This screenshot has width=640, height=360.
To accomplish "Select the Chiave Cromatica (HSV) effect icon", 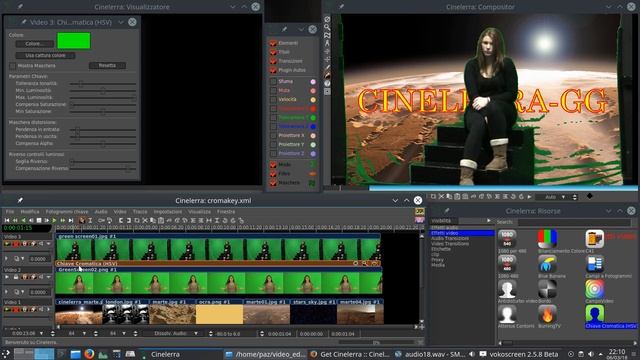I will (594, 314).
